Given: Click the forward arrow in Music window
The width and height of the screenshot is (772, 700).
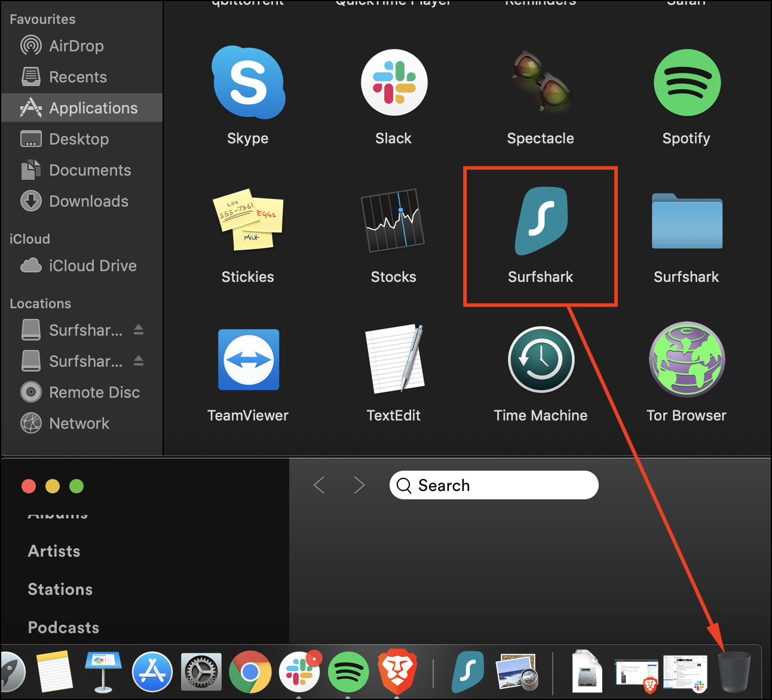Looking at the screenshot, I should click(359, 485).
